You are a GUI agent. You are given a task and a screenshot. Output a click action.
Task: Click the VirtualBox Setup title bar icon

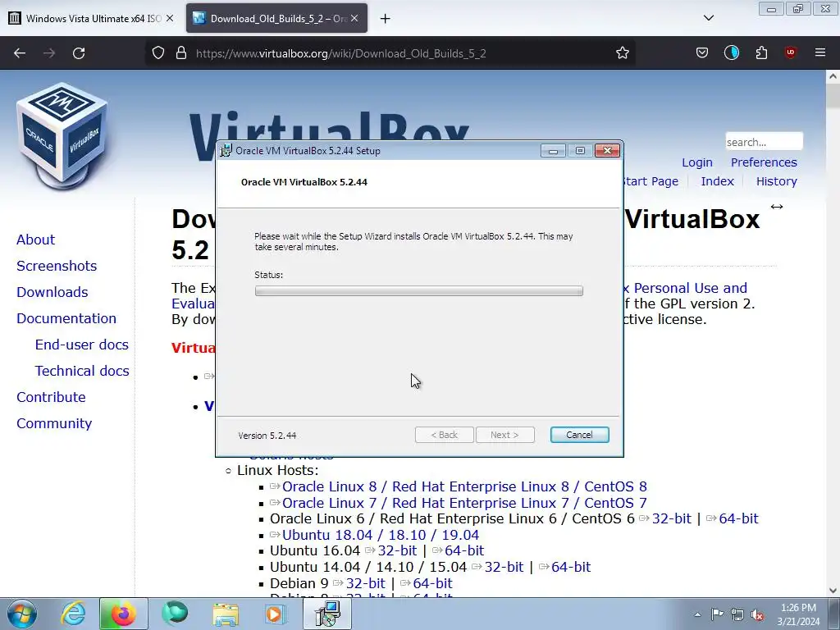click(x=226, y=151)
